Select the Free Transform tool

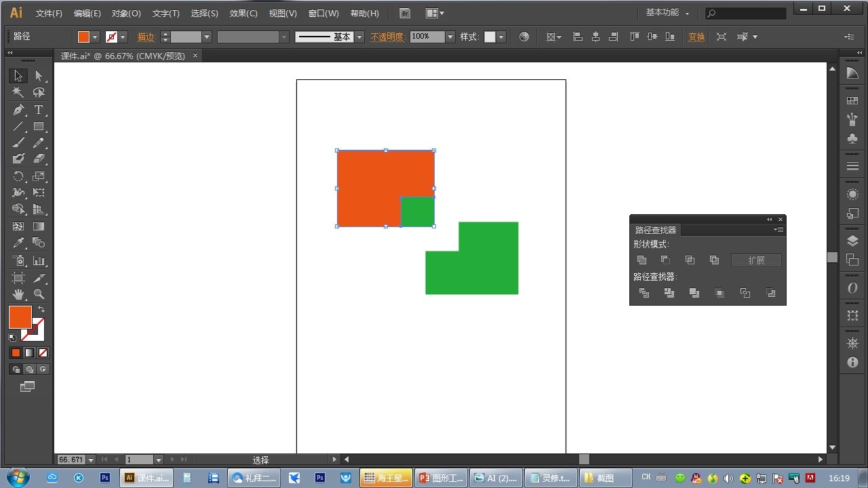click(39, 193)
